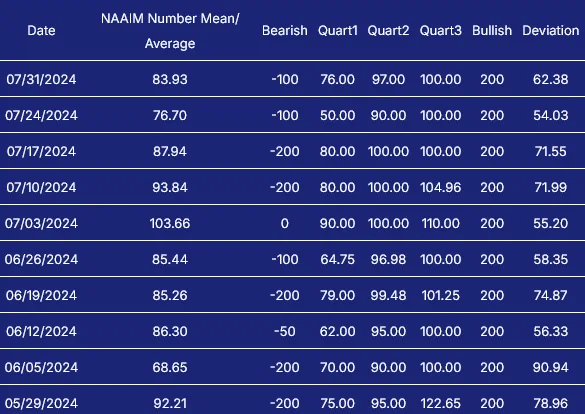Select the 90.94 deviation value
The image size is (585, 414).
coord(550,367)
